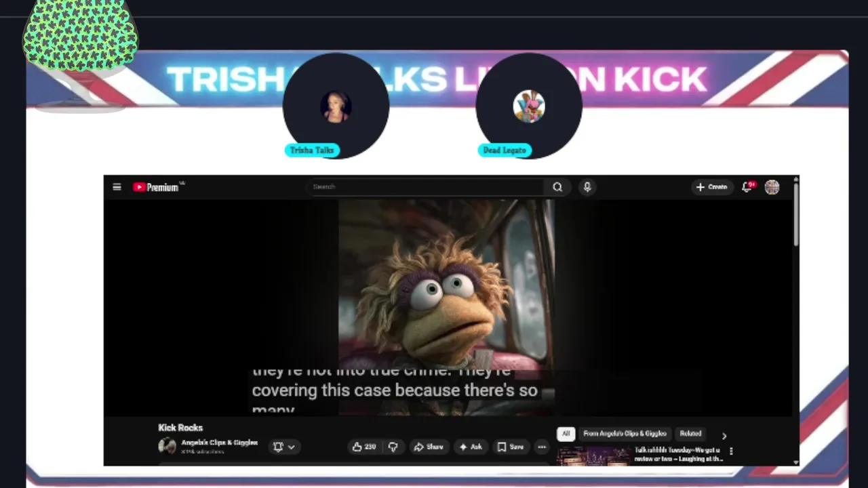Start voice search with microphone icon
This screenshot has height=488, width=868.
click(x=587, y=187)
